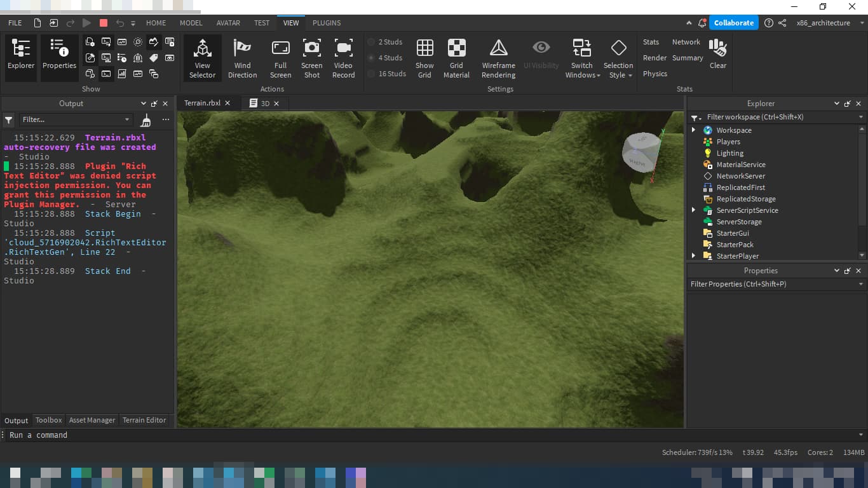Click the white swatch in the bottom color palette
The width and height of the screenshot is (868, 488).
point(14,473)
